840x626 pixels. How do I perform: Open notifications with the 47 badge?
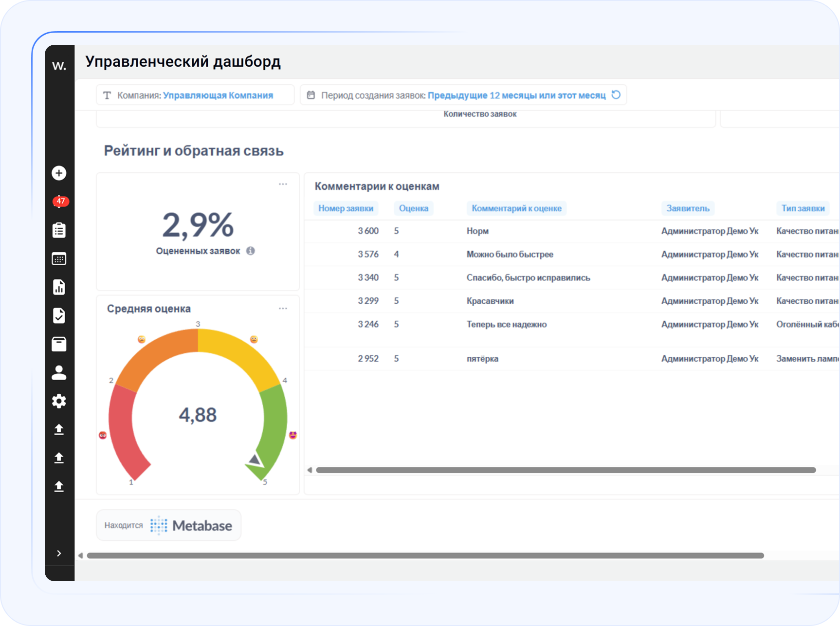tap(60, 202)
